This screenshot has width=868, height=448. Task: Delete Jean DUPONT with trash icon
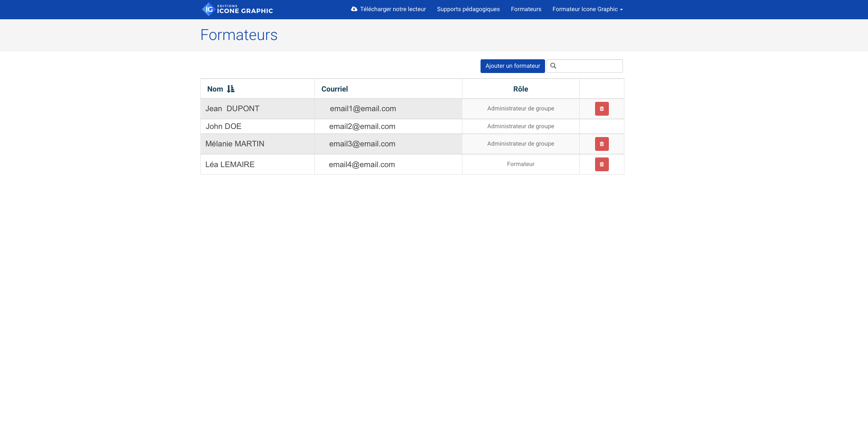(602, 109)
